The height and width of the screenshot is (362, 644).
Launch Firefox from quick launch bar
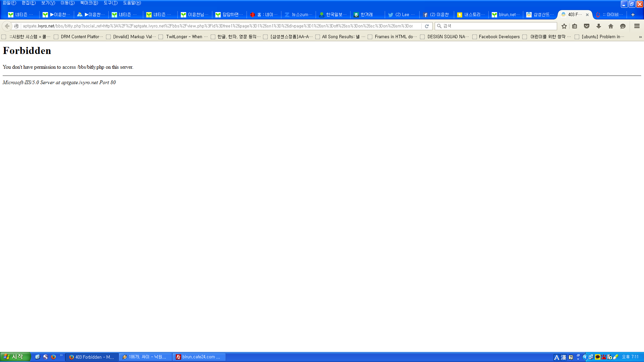[x=53, y=357]
